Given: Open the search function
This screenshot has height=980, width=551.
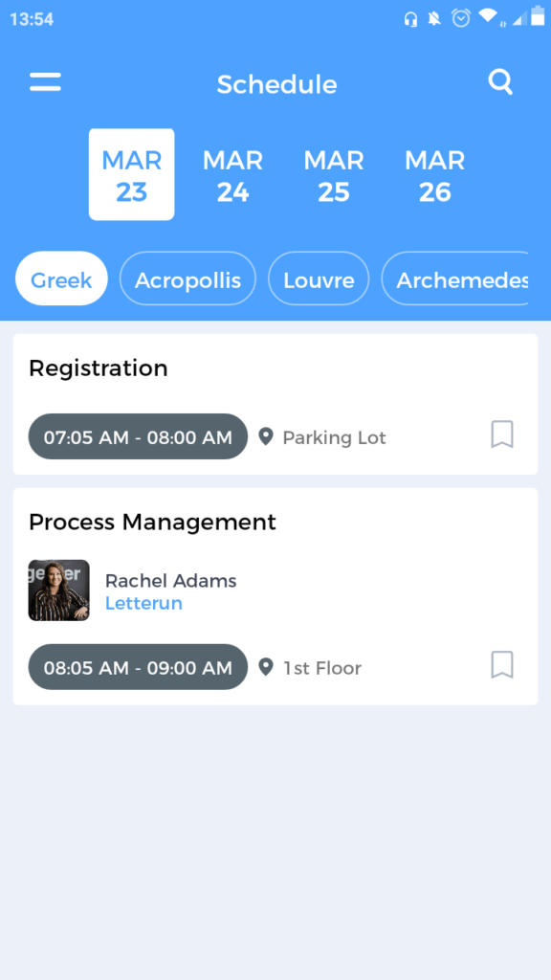Looking at the screenshot, I should point(500,82).
